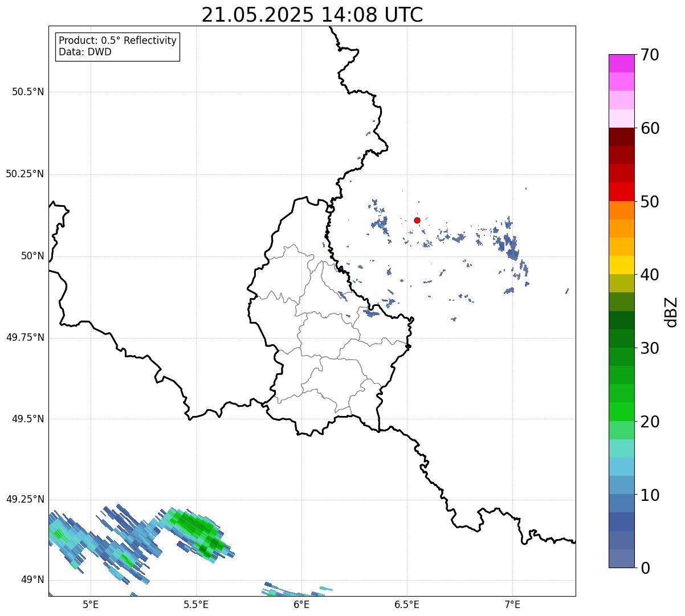Viewport: 685px width, 616px height.
Task: Click the turquoise swatch below 20 dBZ
Action: click(622, 448)
